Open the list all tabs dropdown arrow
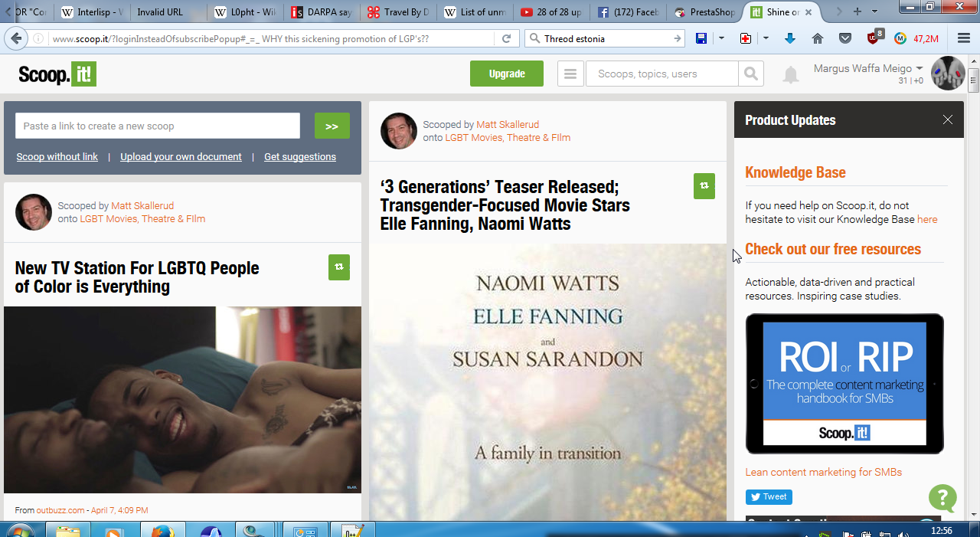 tap(875, 11)
